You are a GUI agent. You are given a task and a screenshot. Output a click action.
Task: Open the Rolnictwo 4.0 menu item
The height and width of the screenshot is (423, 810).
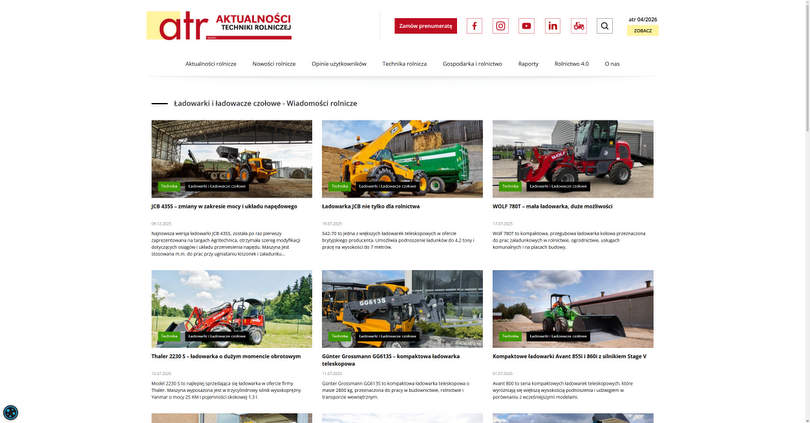[x=571, y=64]
